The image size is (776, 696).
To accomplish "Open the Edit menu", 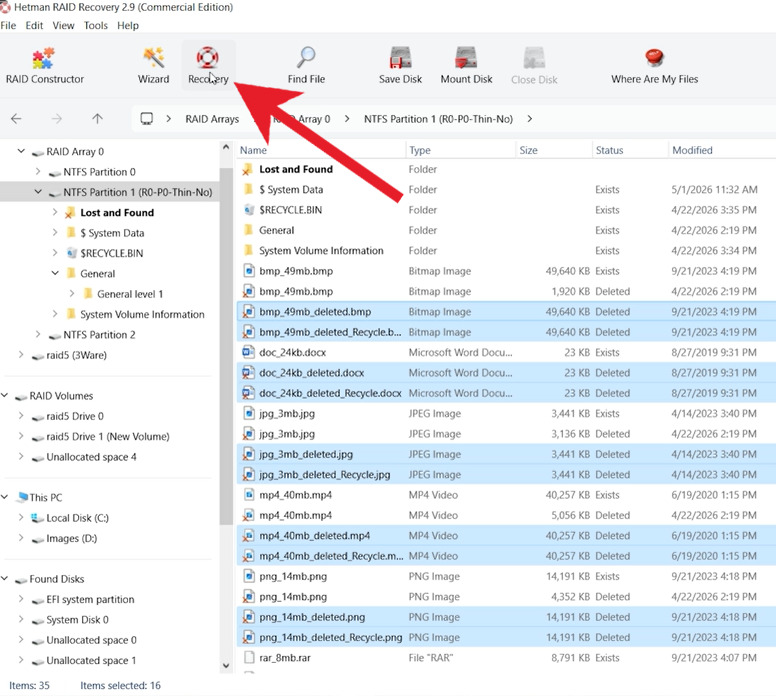I will [x=34, y=25].
